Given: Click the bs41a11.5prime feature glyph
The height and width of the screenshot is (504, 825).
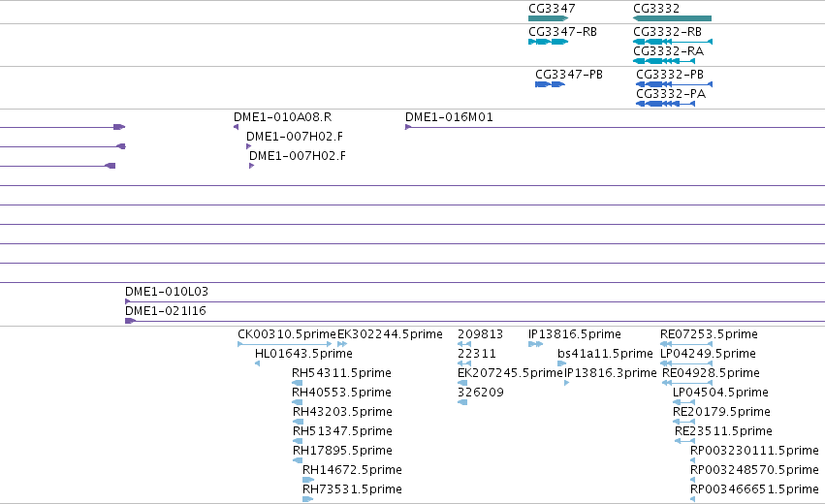Looking at the screenshot, I should pyautogui.click(x=562, y=363).
